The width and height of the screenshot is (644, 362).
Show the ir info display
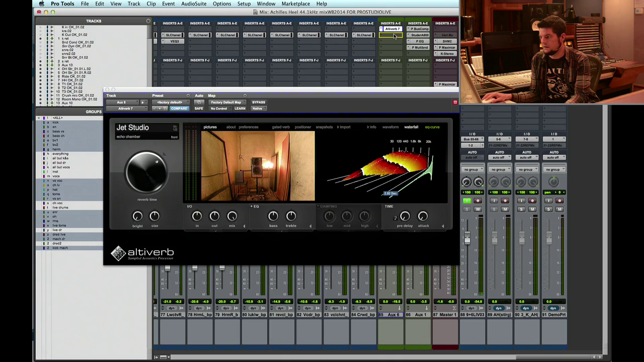[371, 127]
